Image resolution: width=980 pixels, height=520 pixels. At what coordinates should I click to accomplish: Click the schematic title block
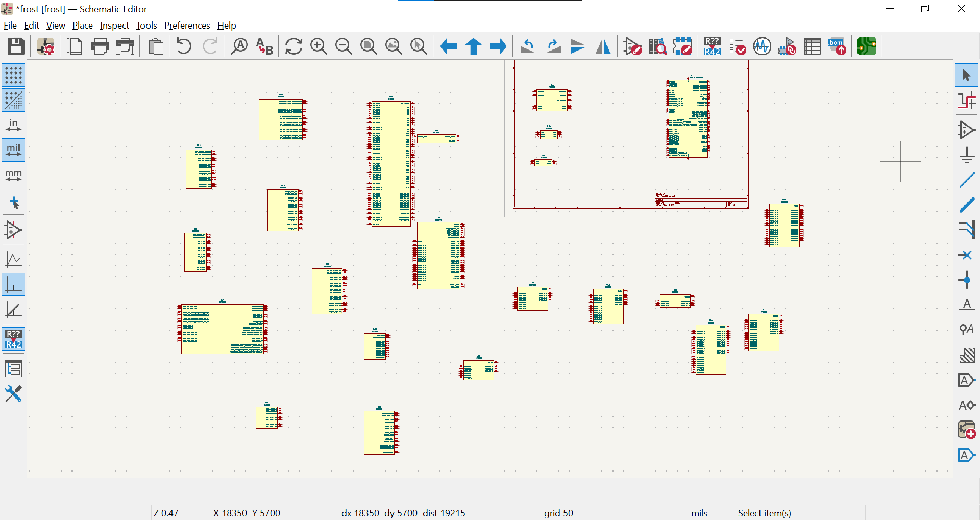701,194
